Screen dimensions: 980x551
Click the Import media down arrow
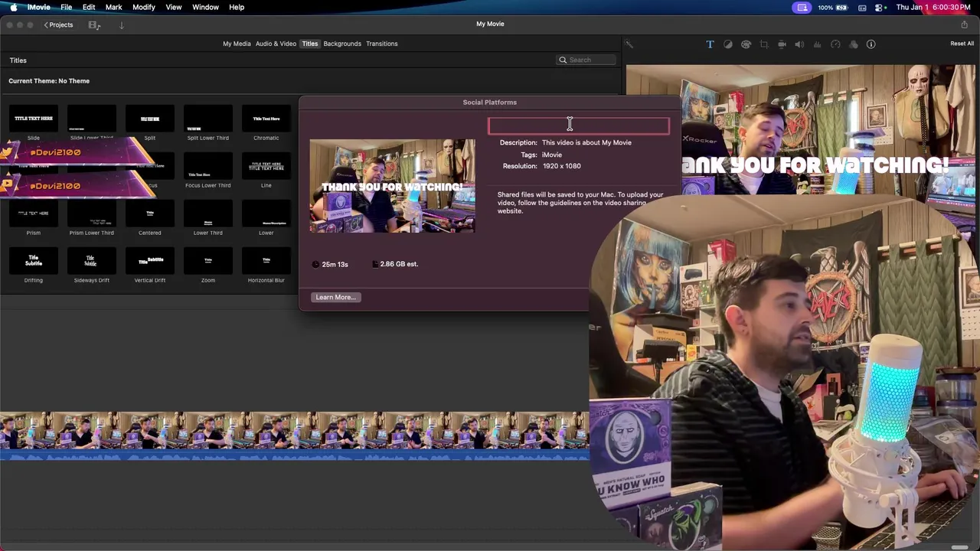click(x=121, y=25)
